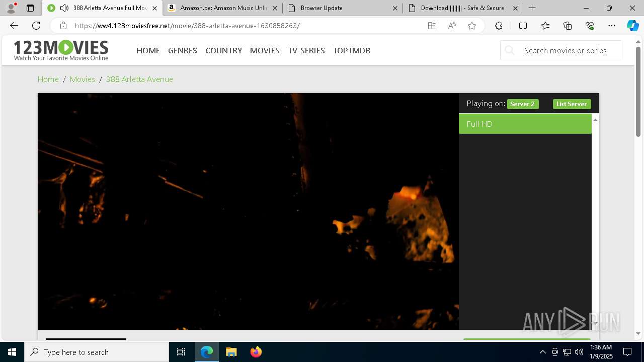The height and width of the screenshot is (362, 644).
Task: Switch to the Amazon Music tab
Action: click(x=223, y=8)
